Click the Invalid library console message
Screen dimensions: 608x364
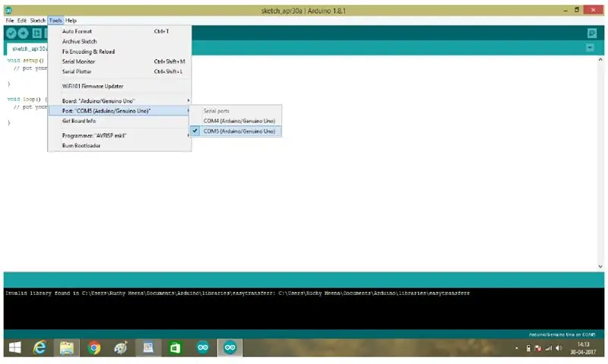pos(237,293)
